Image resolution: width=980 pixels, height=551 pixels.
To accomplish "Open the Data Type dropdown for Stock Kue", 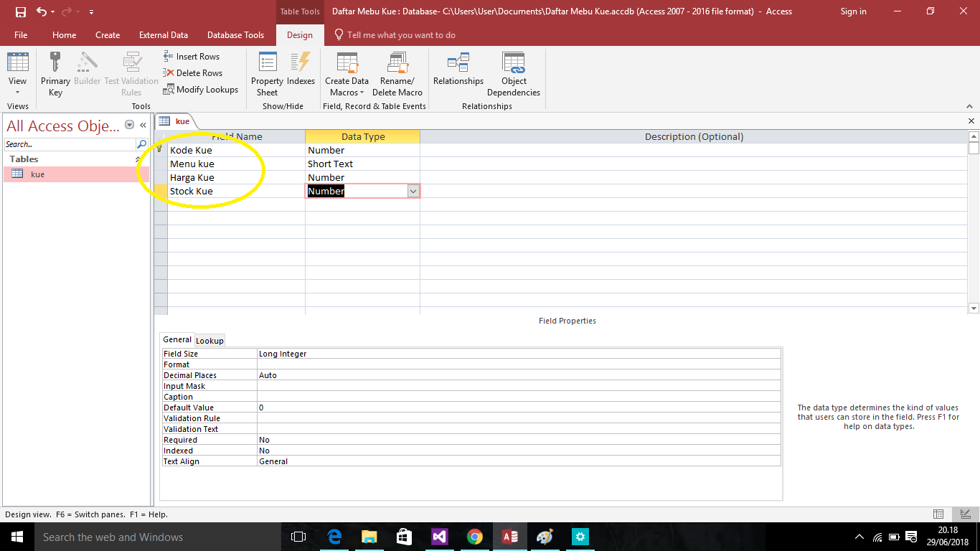I will [412, 191].
